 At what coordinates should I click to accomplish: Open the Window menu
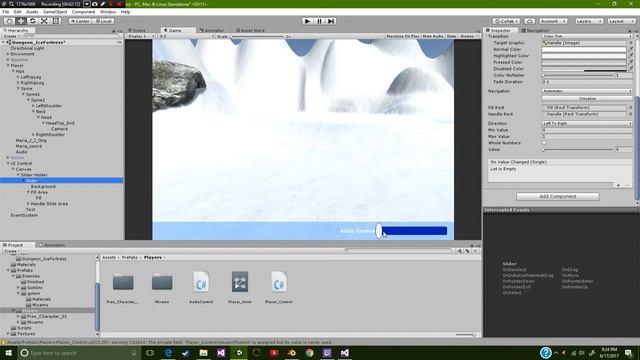(108, 12)
